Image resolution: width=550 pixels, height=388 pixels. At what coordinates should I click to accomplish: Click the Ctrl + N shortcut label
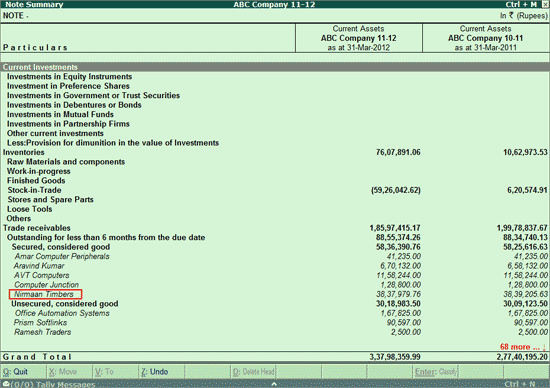[520, 384]
